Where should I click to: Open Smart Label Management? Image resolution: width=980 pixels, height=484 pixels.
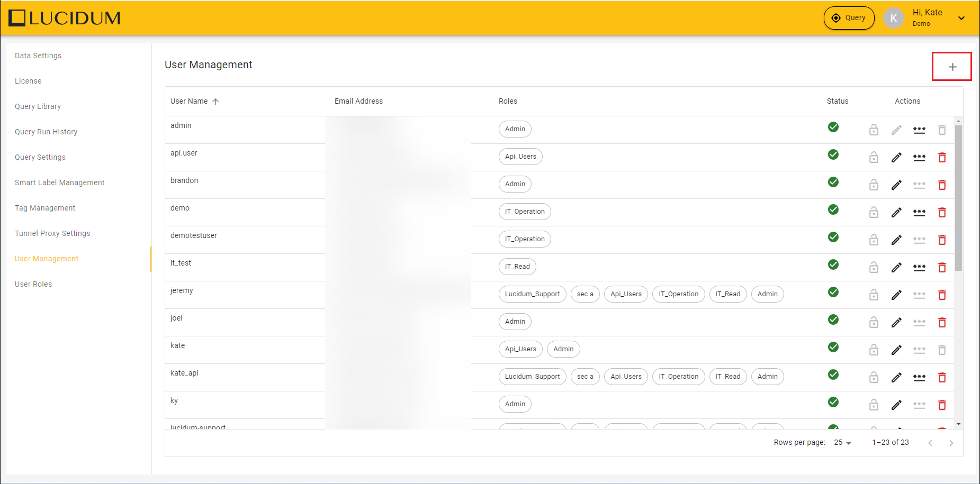pyautogui.click(x=60, y=182)
